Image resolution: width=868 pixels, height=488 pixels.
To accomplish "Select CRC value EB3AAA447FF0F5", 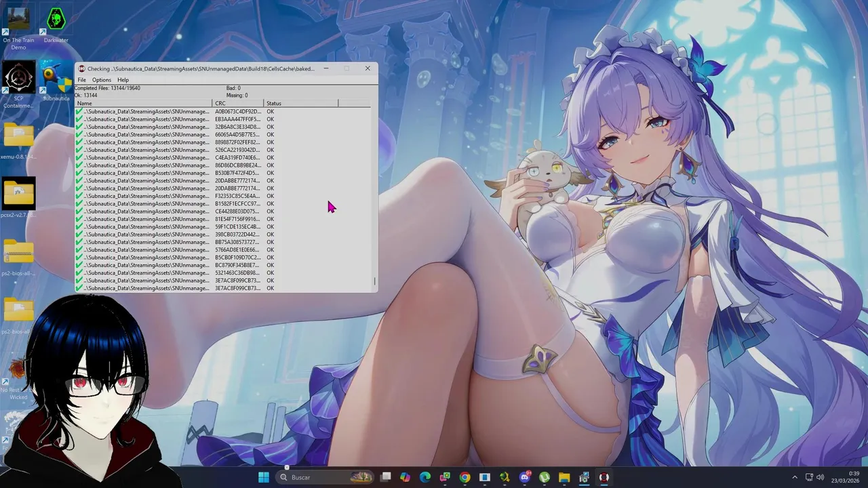I will 237,119.
